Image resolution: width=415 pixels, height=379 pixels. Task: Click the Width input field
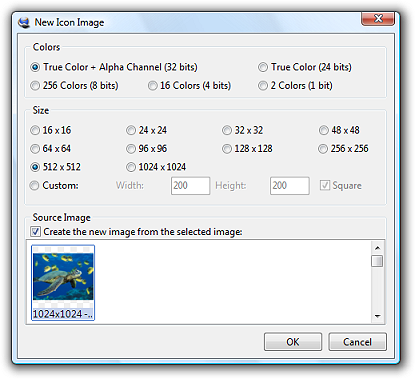click(x=190, y=186)
